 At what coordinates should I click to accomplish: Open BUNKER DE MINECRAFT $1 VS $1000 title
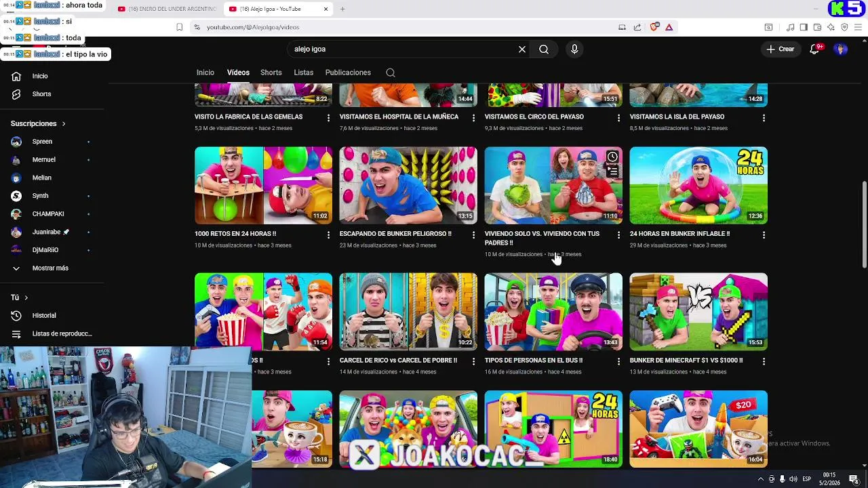[x=686, y=361]
